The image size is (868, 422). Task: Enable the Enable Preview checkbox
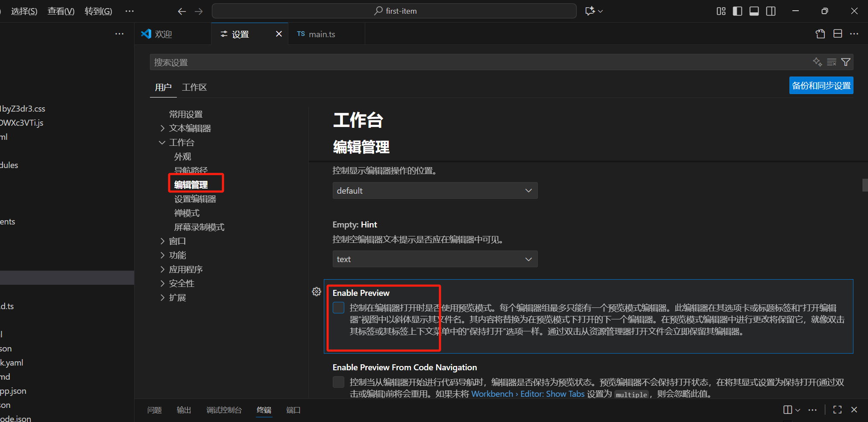pos(338,307)
